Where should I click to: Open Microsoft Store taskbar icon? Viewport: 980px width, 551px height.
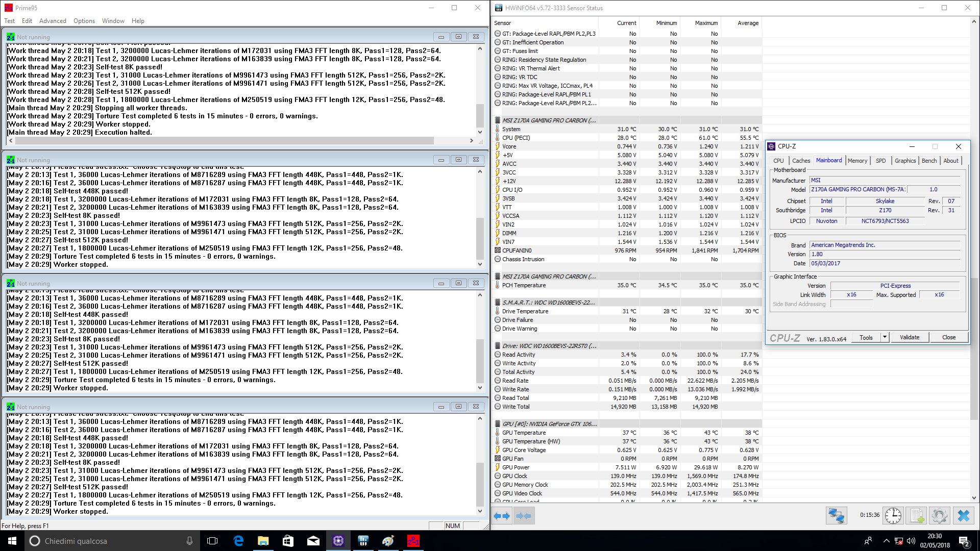click(x=288, y=541)
